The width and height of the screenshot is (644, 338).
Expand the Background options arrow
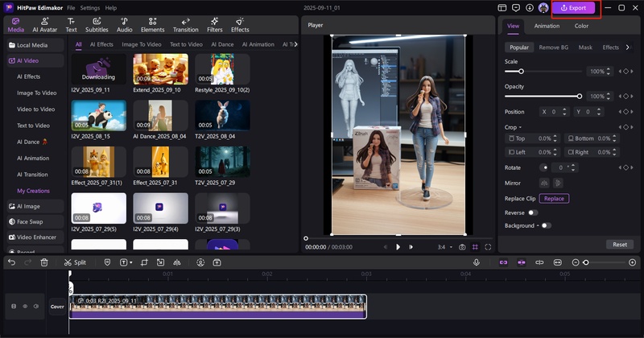coord(538,225)
